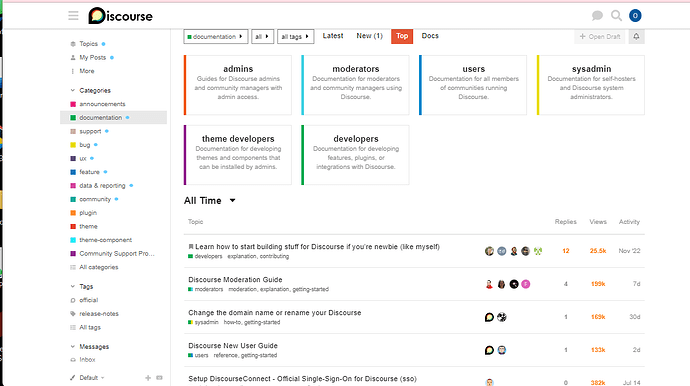Click the official tag icon

pyautogui.click(x=73, y=300)
